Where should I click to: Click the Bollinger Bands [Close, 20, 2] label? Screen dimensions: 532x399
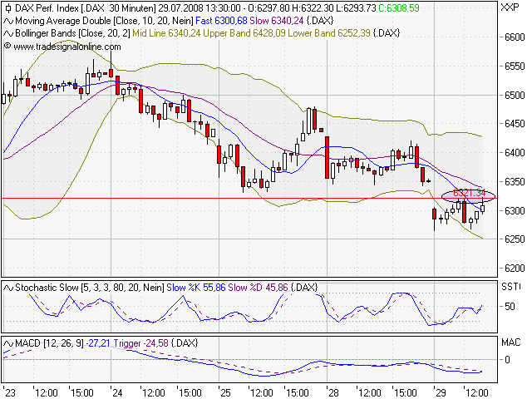pos(72,33)
